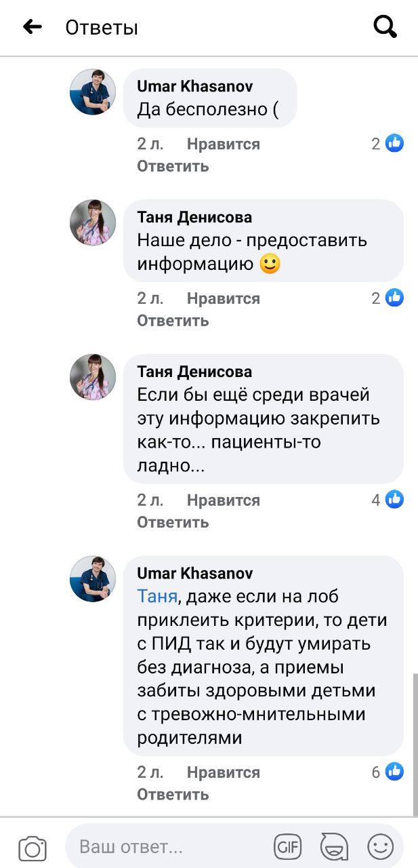
Task: Reply to Umar's "Да бесполезно" comment
Action: coord(173,166)
